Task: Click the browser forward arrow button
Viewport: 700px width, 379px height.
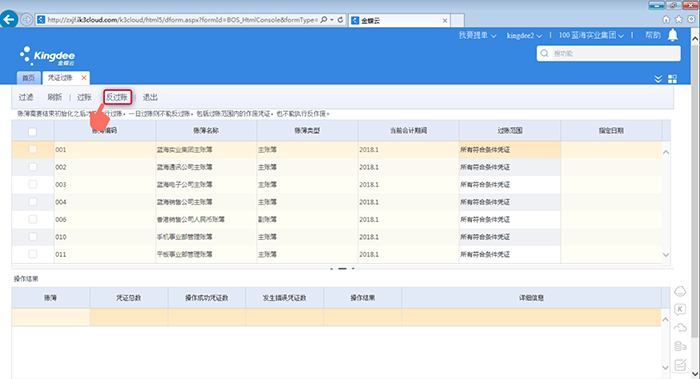Action: coord(27,20)
